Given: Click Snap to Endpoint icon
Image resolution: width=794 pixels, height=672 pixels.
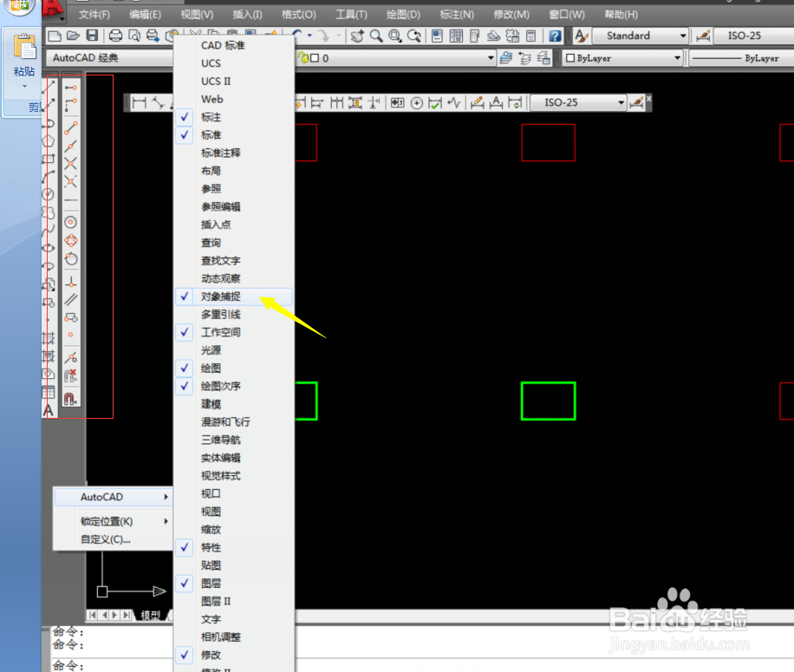Looking at the screenshot, I should click(71, 128).
